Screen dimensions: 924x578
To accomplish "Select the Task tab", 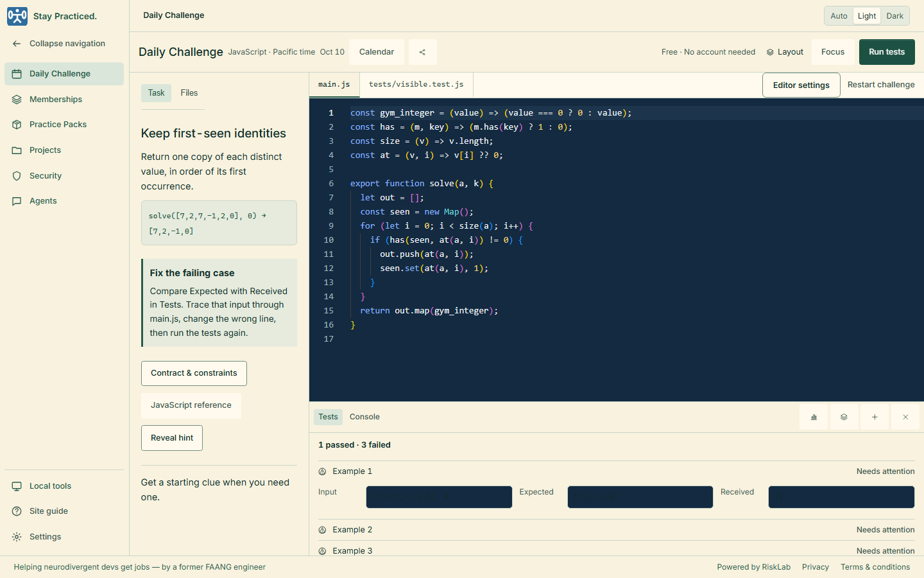I will (157, 93).
